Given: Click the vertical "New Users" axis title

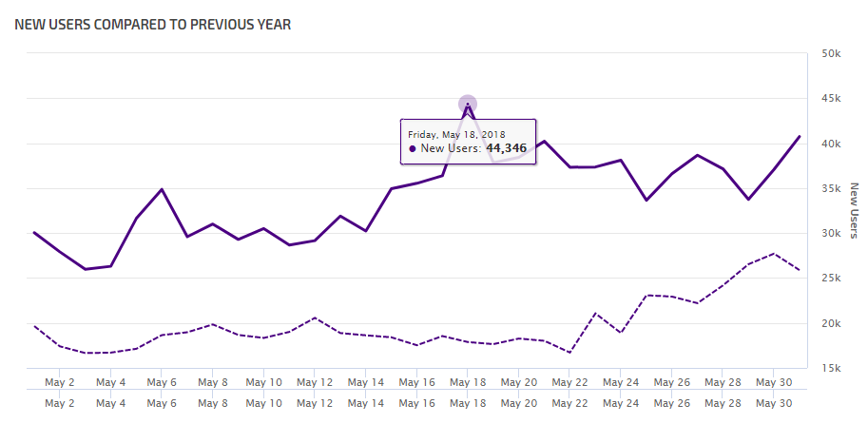Looking at the screenshot, I should [x=853, y=211].
